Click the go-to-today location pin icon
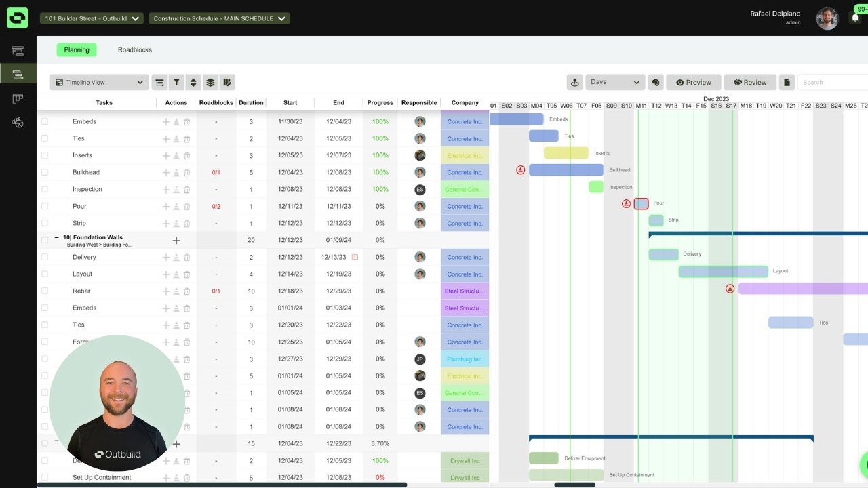 (x=575, y=82)
